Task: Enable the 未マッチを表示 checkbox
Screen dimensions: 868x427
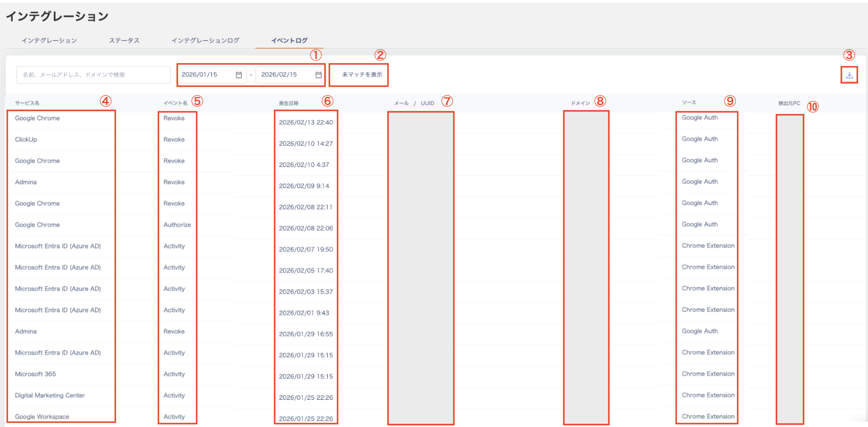Action: (335, 75)
